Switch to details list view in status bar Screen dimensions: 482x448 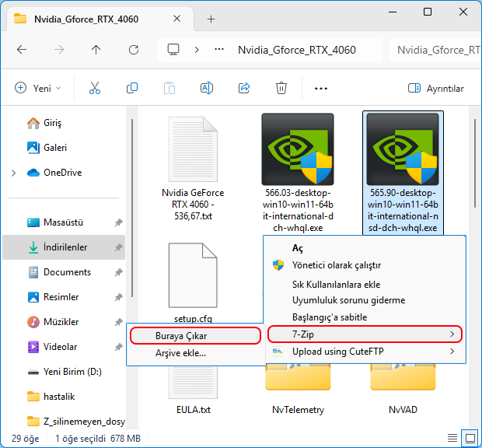click(x=452, y=438)
